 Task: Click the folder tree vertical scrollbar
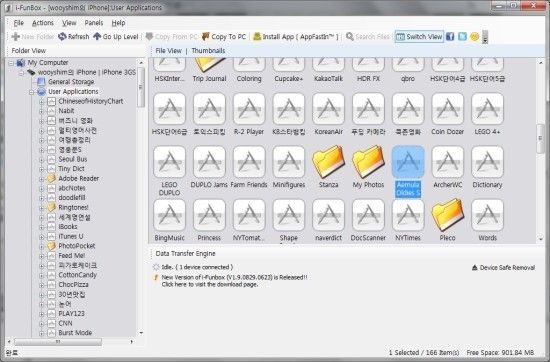[x=141, y=87]
